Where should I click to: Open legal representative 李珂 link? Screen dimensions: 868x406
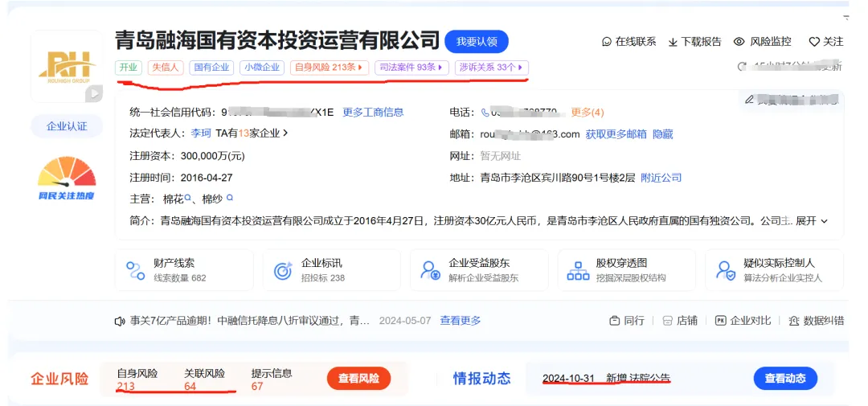(202, 133)
